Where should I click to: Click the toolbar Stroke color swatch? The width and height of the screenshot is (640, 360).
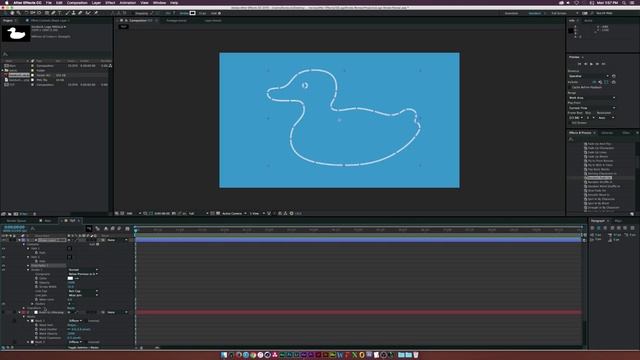(x=192, y=13)
